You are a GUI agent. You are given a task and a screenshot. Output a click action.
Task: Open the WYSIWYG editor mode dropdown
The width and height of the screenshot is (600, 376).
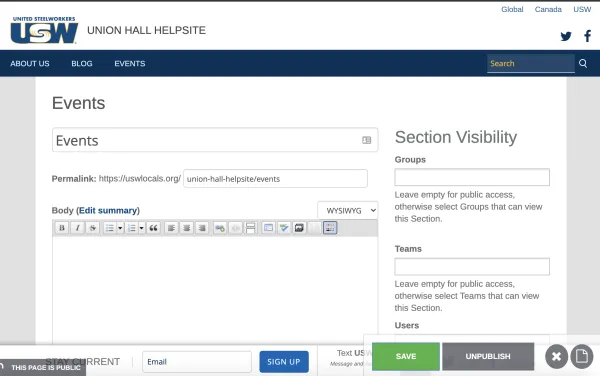tap(347, 210)
